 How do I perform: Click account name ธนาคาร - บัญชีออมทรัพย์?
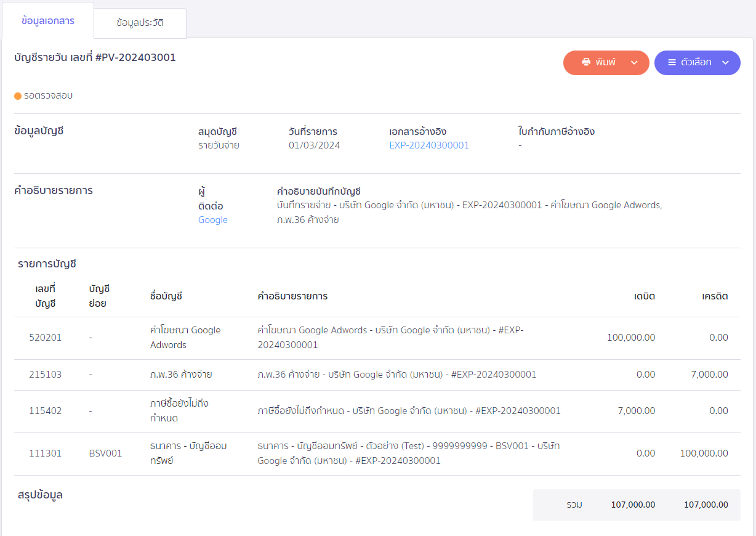coord(188,453)
